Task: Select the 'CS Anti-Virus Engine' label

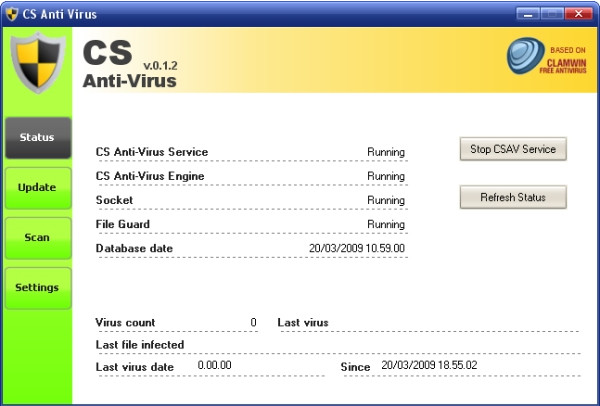Action: [150, 176]
